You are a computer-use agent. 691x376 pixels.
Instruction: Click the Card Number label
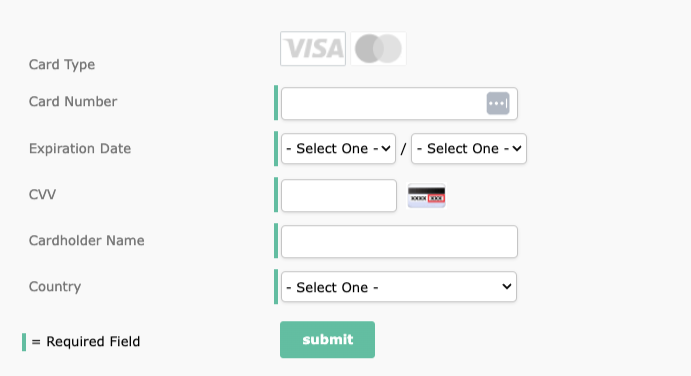click(73, 102)
